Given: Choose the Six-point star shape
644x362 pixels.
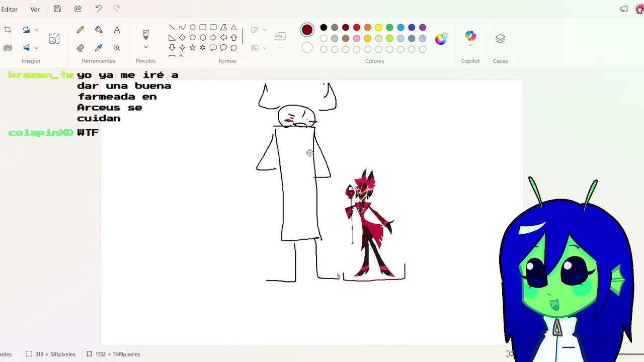Looking at the screenshot, I should pyautogui.click(x=203, y=48).
